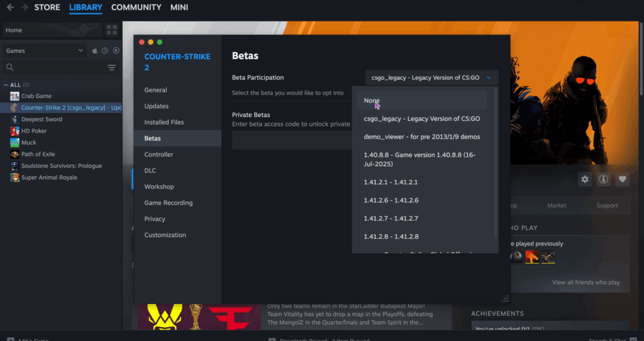Go back with the left arrow

[x=10, y=8]
